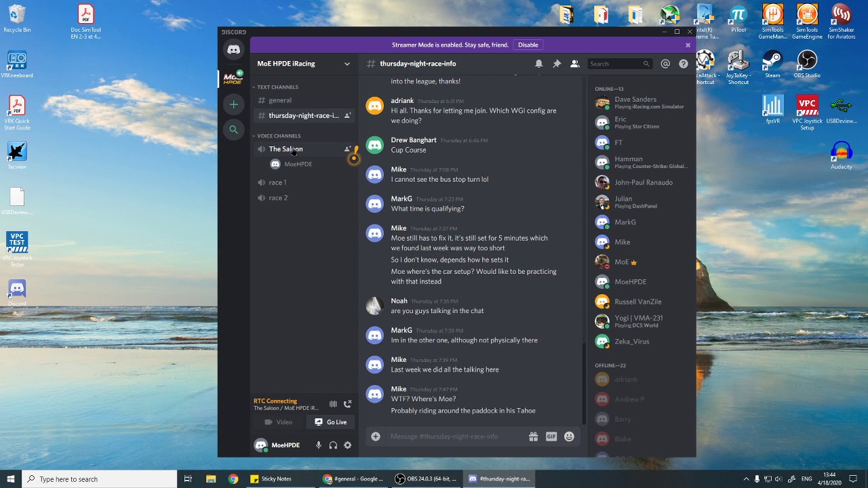Image resolution: width=868 pixels, height=488 pixels.
Task: Turn on camera with Video button
Action: point(279,422)
